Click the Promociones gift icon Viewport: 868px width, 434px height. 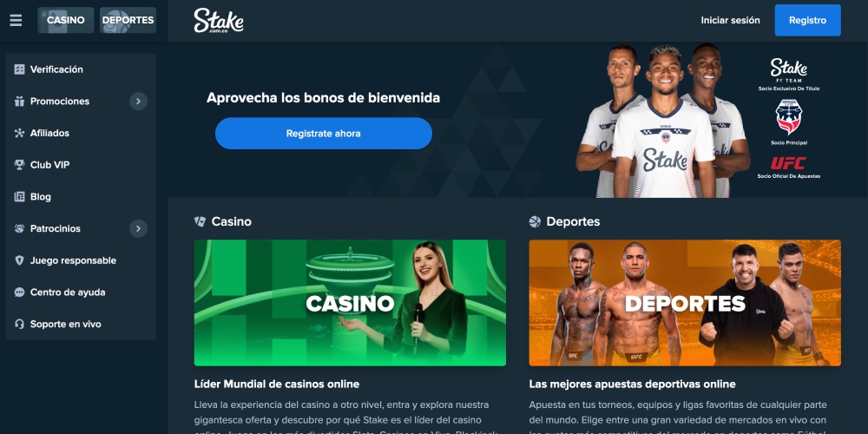tap(19, 102)
